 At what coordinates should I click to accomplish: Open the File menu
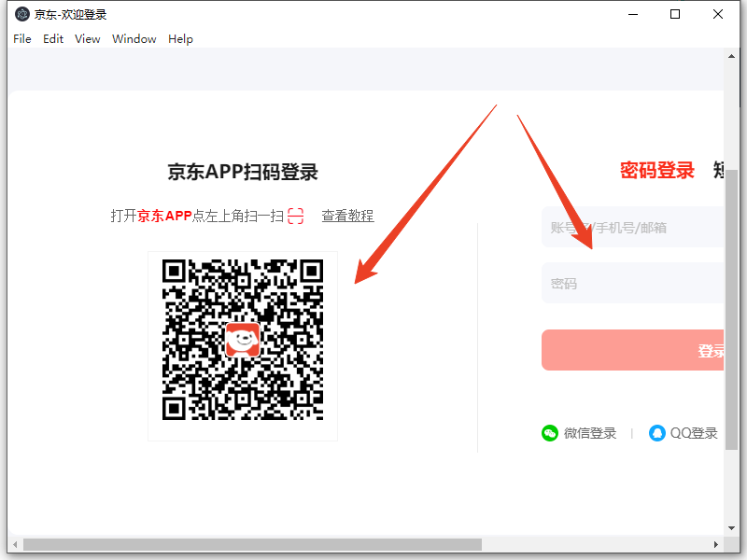coord(22,39)
